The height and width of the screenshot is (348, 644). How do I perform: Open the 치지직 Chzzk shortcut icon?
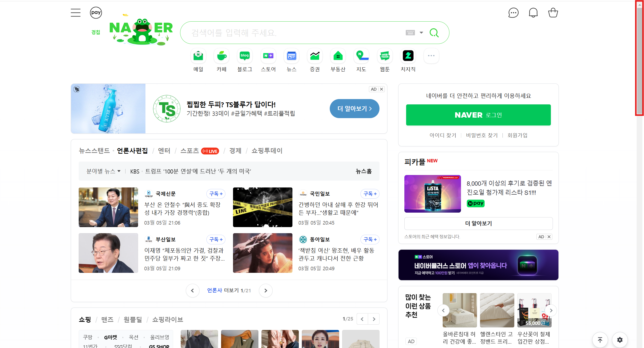pos(408,56)
